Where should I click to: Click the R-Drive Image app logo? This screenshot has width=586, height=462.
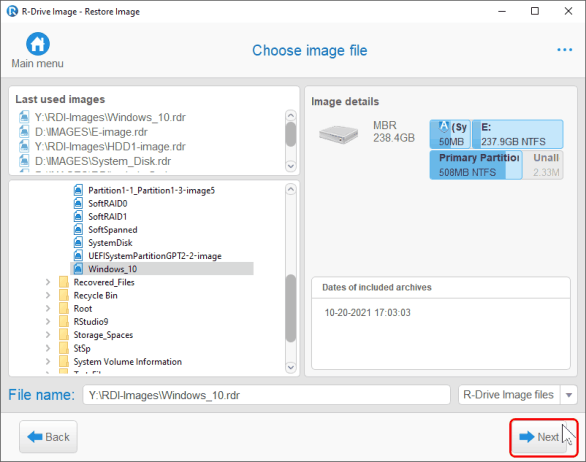point(12,11)
